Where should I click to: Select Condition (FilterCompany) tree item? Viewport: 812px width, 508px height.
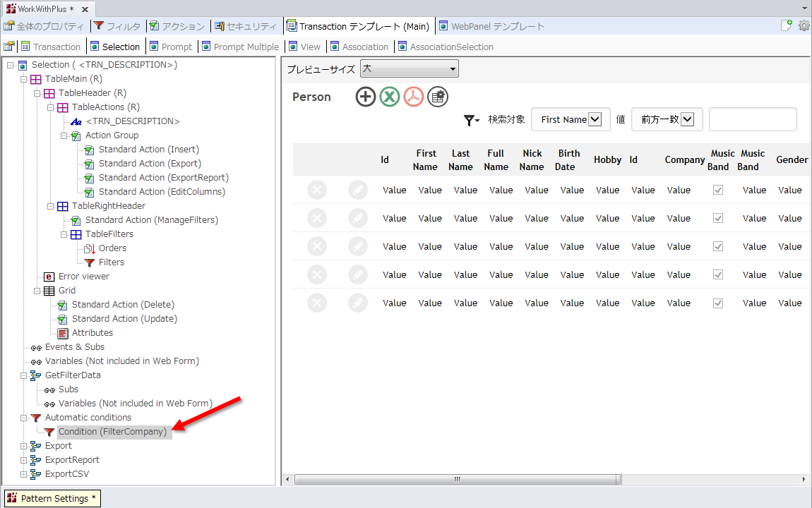[112, 432]
